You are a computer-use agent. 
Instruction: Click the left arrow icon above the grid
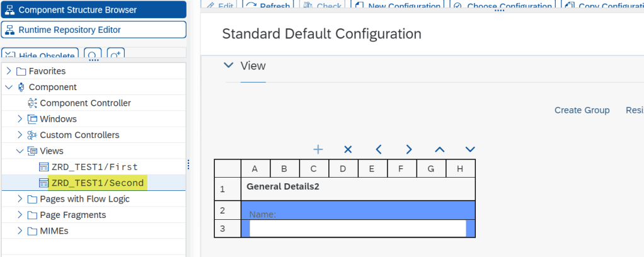tap(379, 149)
